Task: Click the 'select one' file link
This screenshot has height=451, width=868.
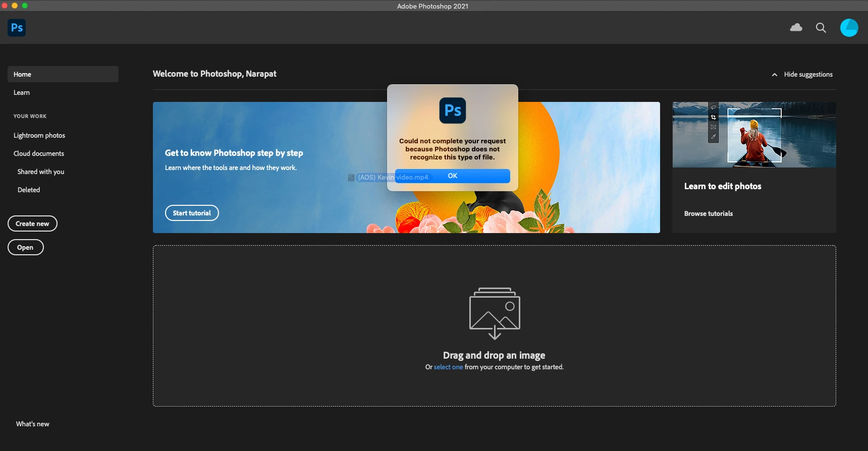Action: (448, 367)
